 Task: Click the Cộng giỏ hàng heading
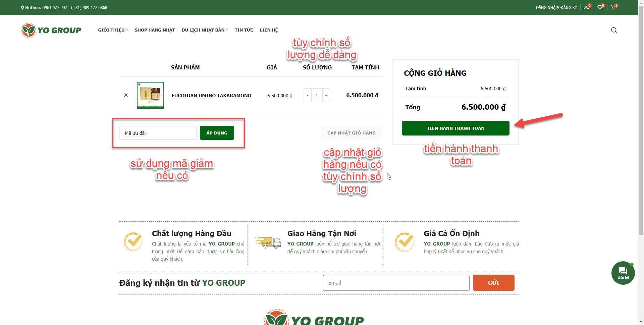click(x=435, y=73)
